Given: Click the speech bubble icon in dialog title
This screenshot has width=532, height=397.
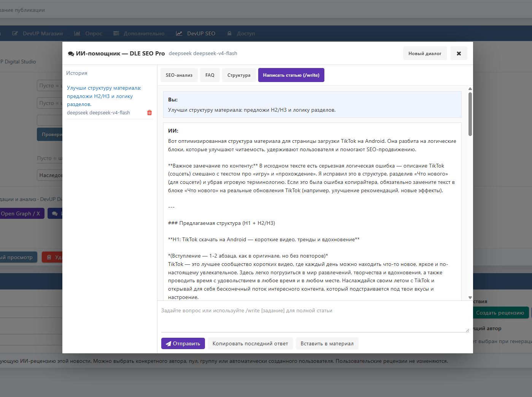Looking at the screenshot, I should tap(71, 54).
